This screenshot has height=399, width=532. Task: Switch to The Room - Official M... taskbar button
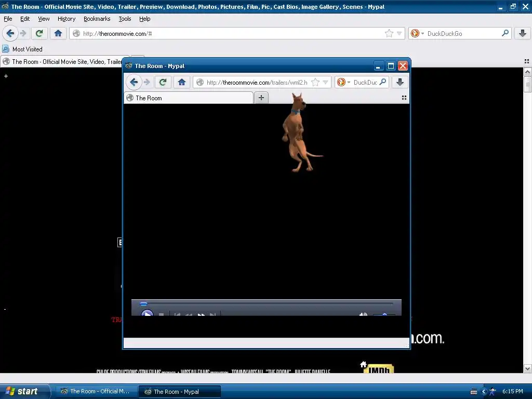96,391
